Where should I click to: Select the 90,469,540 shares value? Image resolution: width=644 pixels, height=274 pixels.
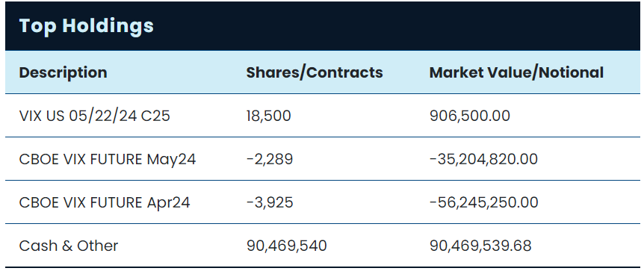[x=287, y=246]
